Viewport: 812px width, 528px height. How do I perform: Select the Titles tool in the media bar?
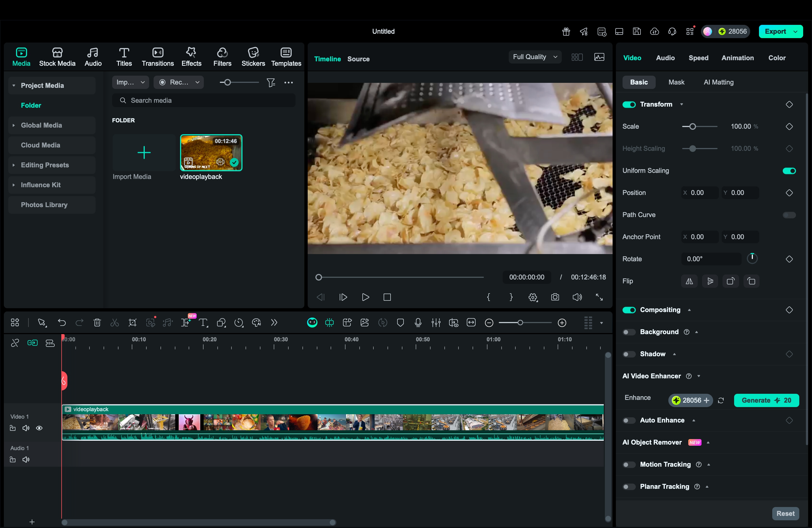124,56
